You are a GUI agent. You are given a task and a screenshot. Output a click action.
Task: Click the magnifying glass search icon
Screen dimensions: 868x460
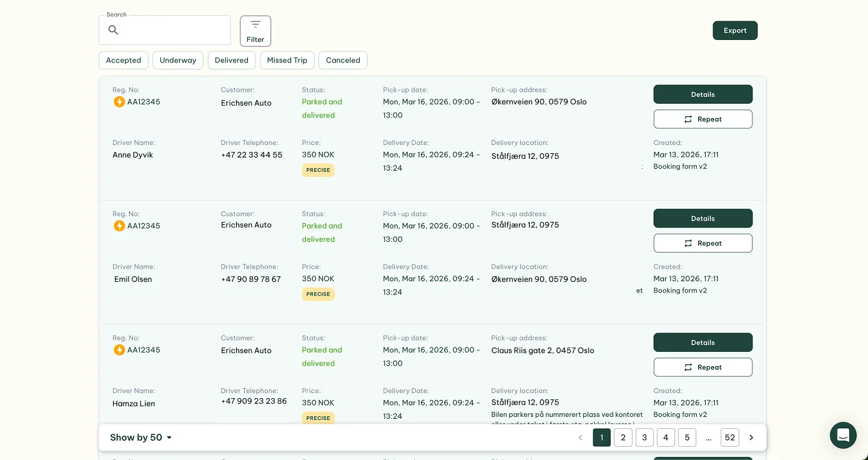pos(113,30)
